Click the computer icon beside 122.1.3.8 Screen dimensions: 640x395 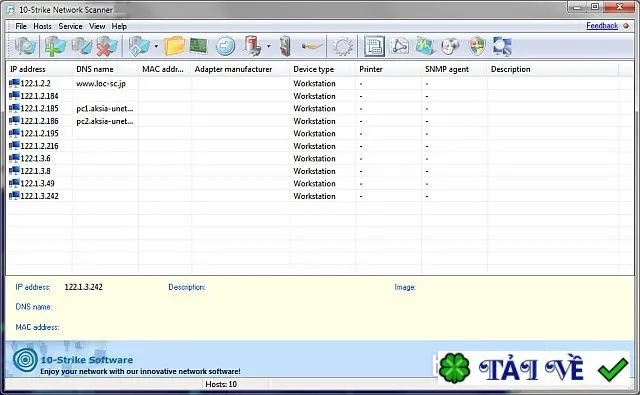pyautogui.click(x=14, y=171)
